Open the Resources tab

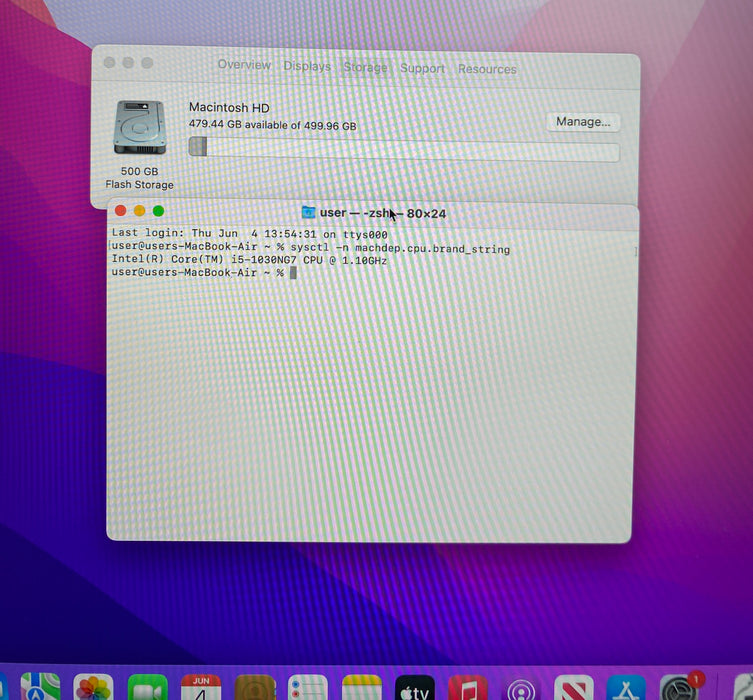coord(487,69)
